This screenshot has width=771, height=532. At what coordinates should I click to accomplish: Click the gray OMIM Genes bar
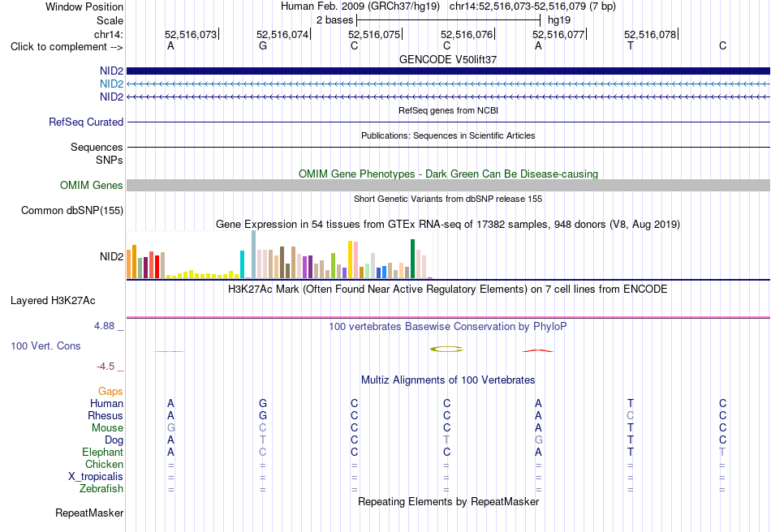click(x=448, y=185)
